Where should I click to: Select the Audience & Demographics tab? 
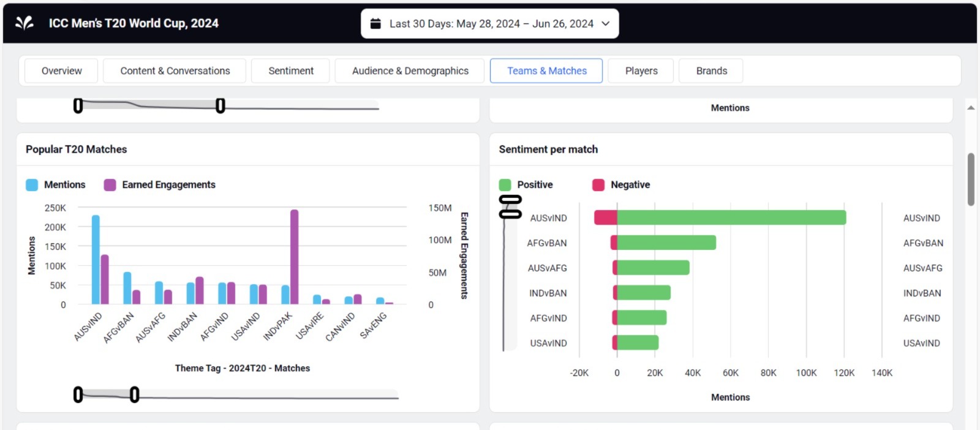click(x=410, y=71)
